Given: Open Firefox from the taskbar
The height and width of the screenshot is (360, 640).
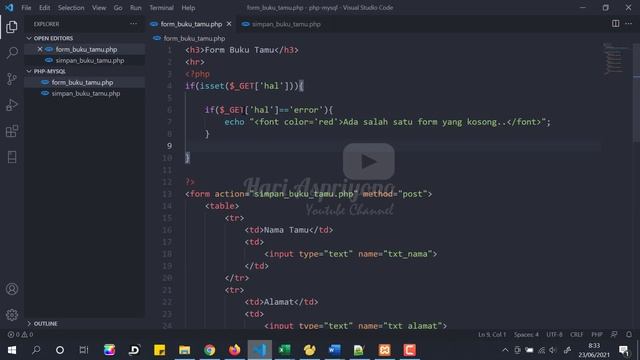Looking at the screenshot, I should click(234, 350).
